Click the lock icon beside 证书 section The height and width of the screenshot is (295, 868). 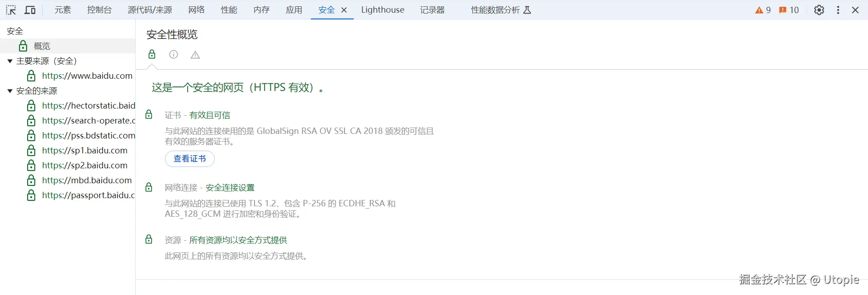pyautogui.click(x=149, y=114)
